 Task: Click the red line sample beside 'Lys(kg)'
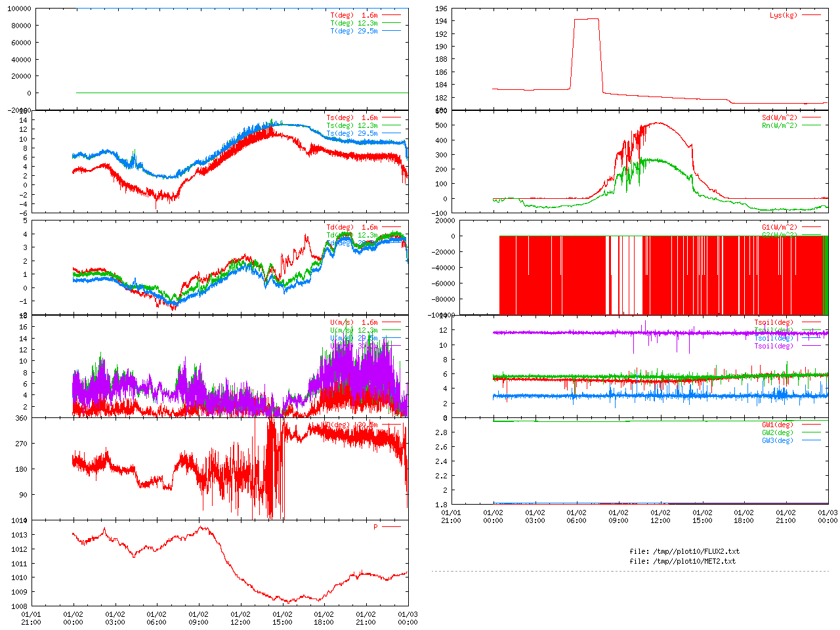tap(811, 15)
